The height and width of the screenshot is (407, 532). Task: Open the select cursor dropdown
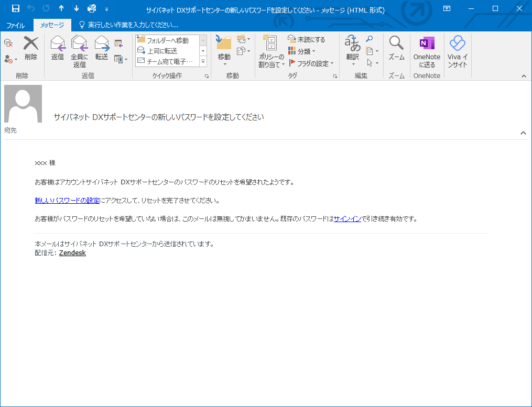tap(372, 63)
